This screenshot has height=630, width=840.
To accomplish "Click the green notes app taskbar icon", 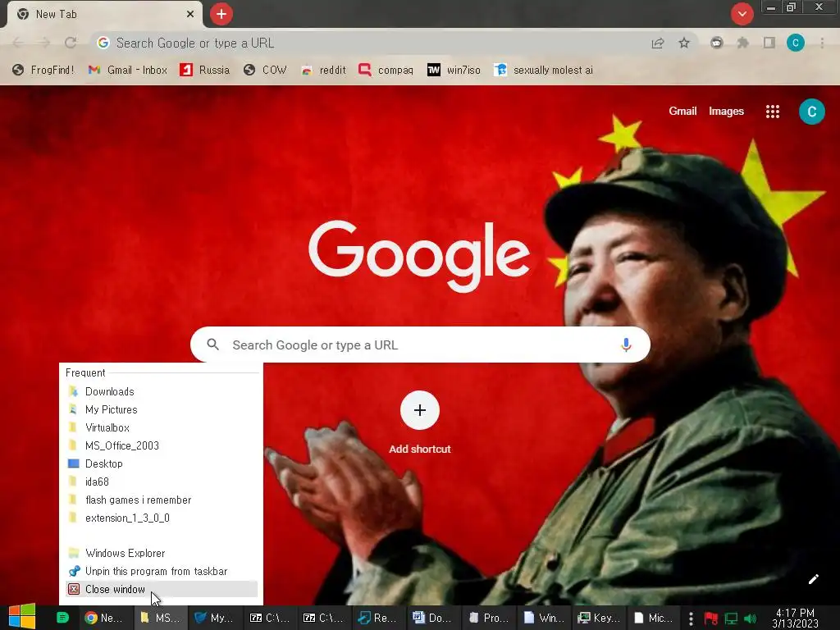I will [62, 618].
